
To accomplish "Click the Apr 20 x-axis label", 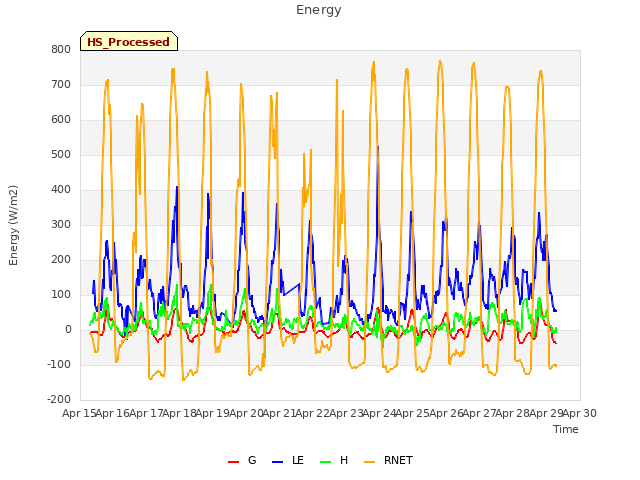I will [x=246, y=413].
